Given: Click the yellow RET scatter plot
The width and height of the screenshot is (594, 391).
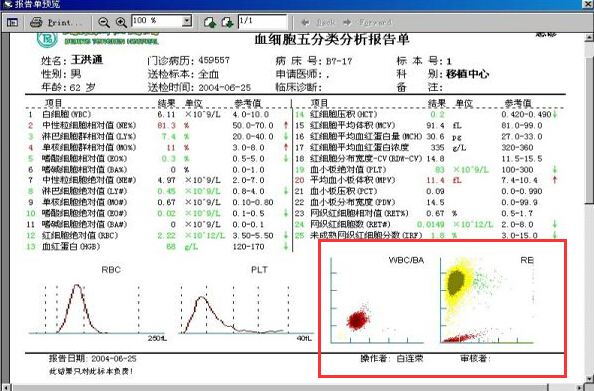Looking at the screenshot, I should coord(487,299).
